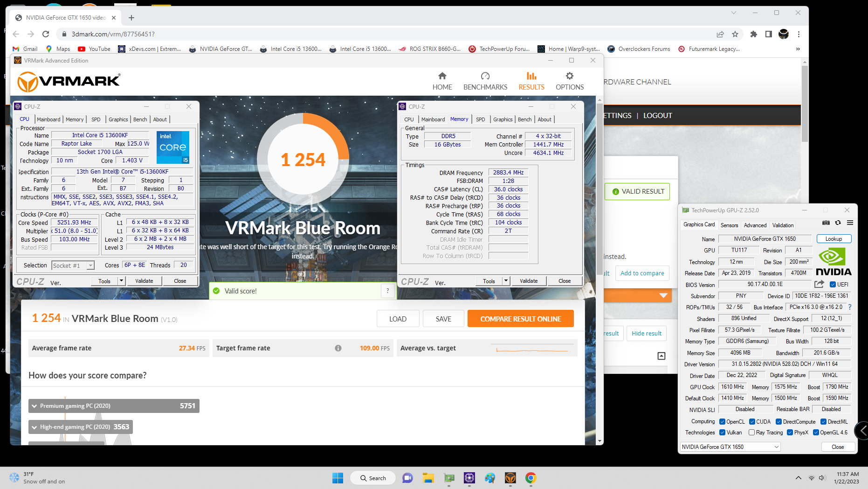Open Chrome three-dot menu
The image size is (868, 489).
pos(799,34)
